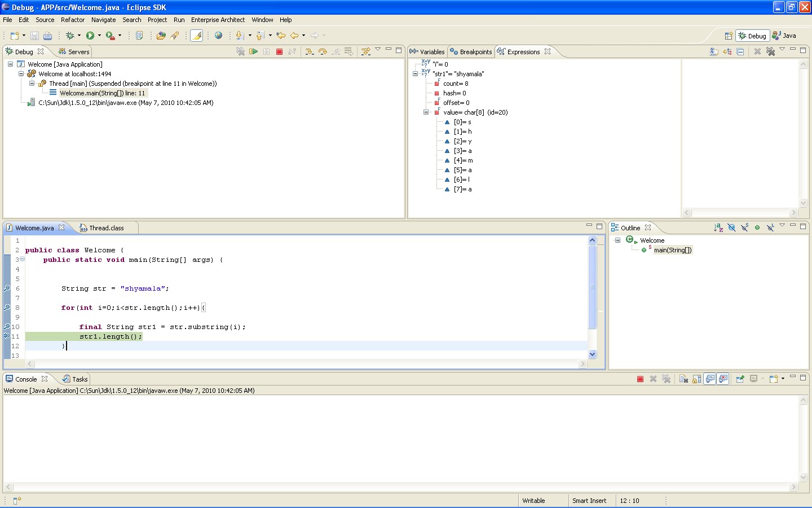This screenshot has width=812, height=508.
Task: Open the Open Perspective icon
Action: [x=728, y=36]
